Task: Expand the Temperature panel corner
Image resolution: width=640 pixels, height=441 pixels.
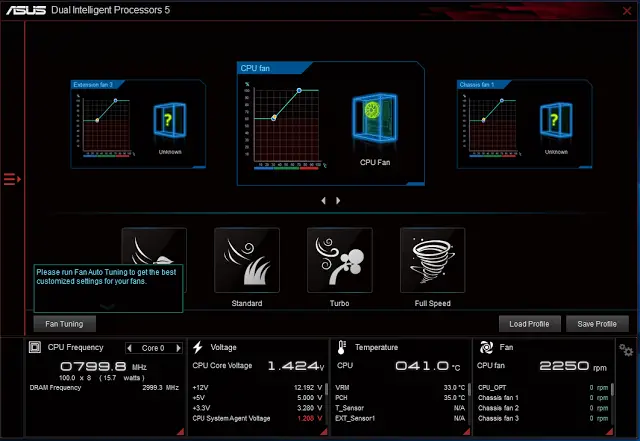Action: pos(467,431)
